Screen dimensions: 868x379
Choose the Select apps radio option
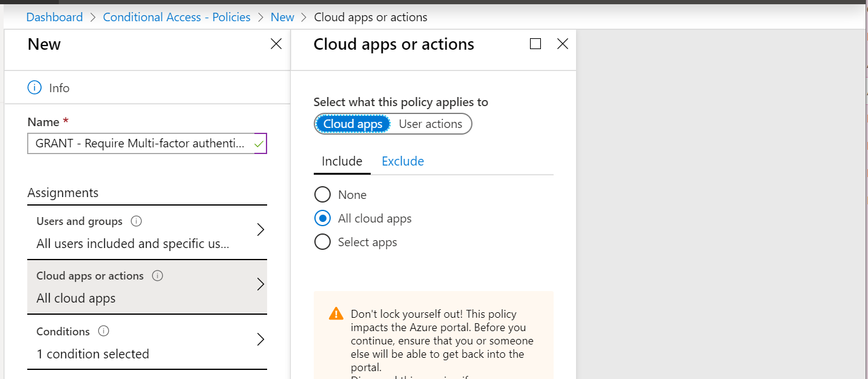[323, 242]
